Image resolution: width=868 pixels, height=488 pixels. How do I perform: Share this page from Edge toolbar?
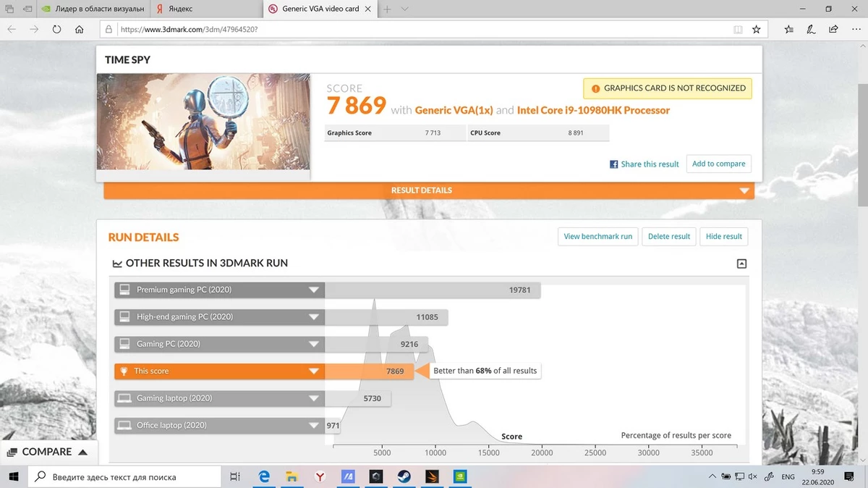pyautogui.click(x=833, y=30)
